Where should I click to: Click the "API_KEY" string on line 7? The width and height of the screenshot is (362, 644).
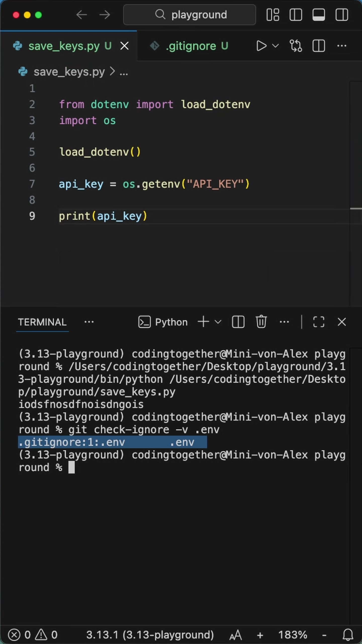coord(215,184)
